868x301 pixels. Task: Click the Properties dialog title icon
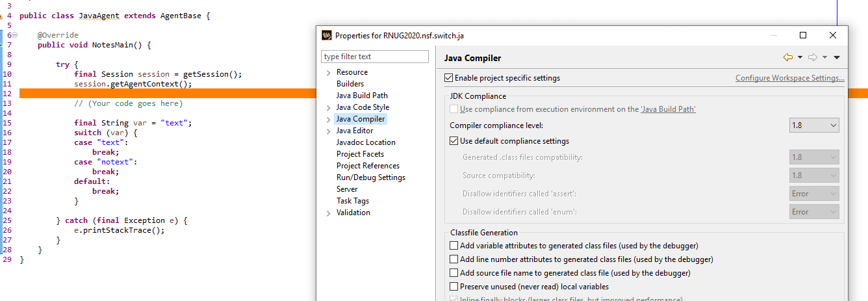click(326, 35)
